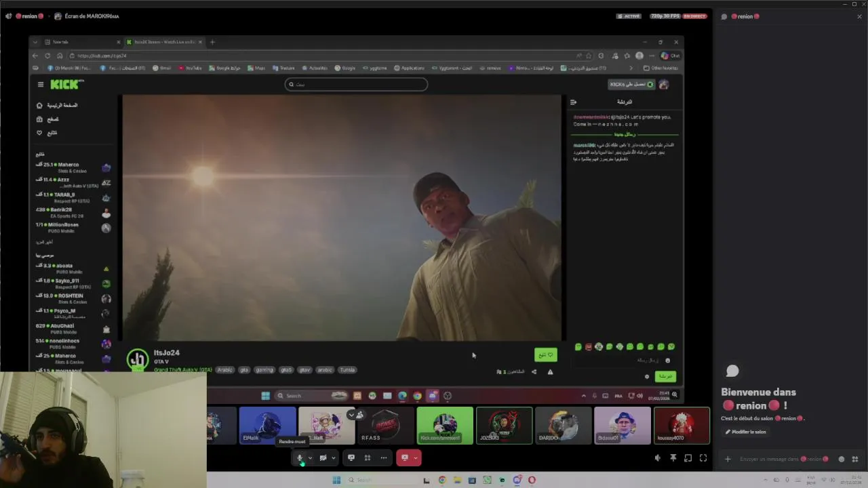This screenshot has width=868, height=488.
Task: Click the screen share icon in call controls
Action: click(x=351, y=457)
